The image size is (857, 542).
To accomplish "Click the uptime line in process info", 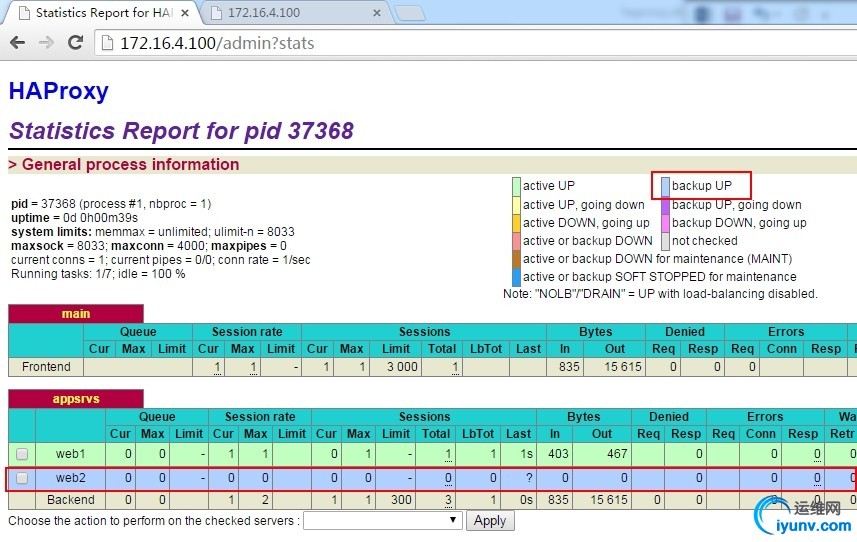I will click(74, 217).
